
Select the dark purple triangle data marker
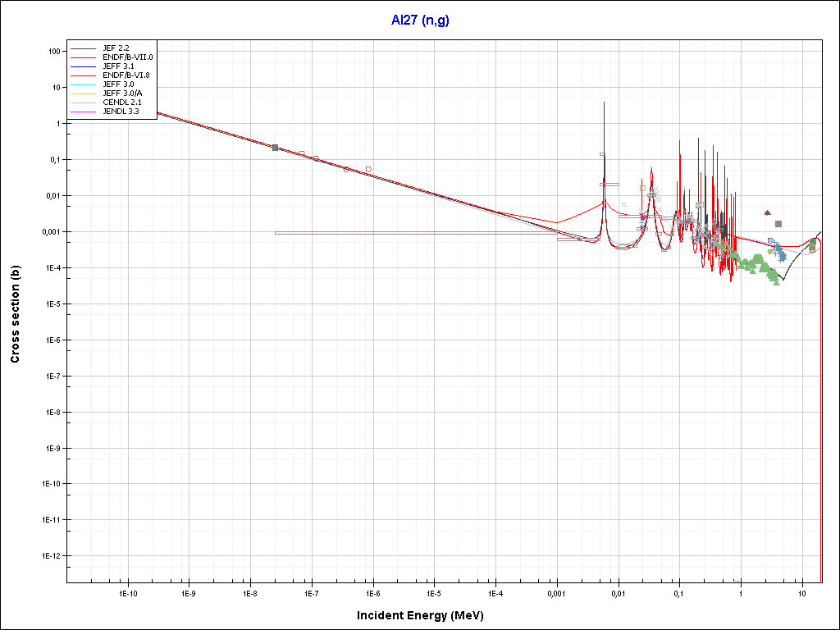point(768,212)
